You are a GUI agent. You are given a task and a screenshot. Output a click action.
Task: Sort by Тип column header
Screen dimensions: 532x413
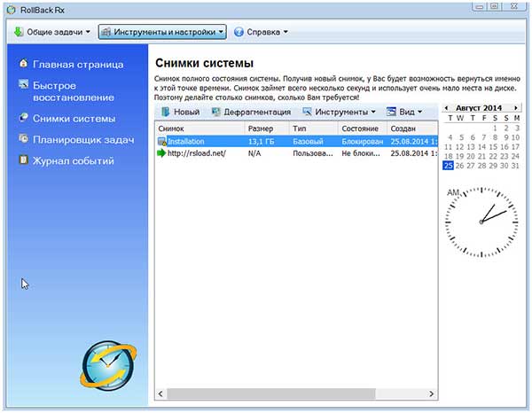[x=314, y=129]
